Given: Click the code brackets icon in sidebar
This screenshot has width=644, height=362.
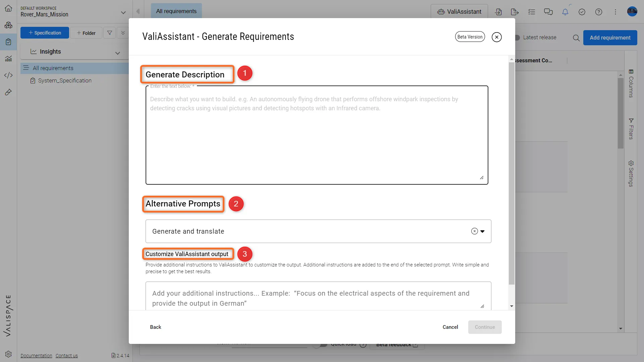Looking at the screenshot, I should click(8, 75).
